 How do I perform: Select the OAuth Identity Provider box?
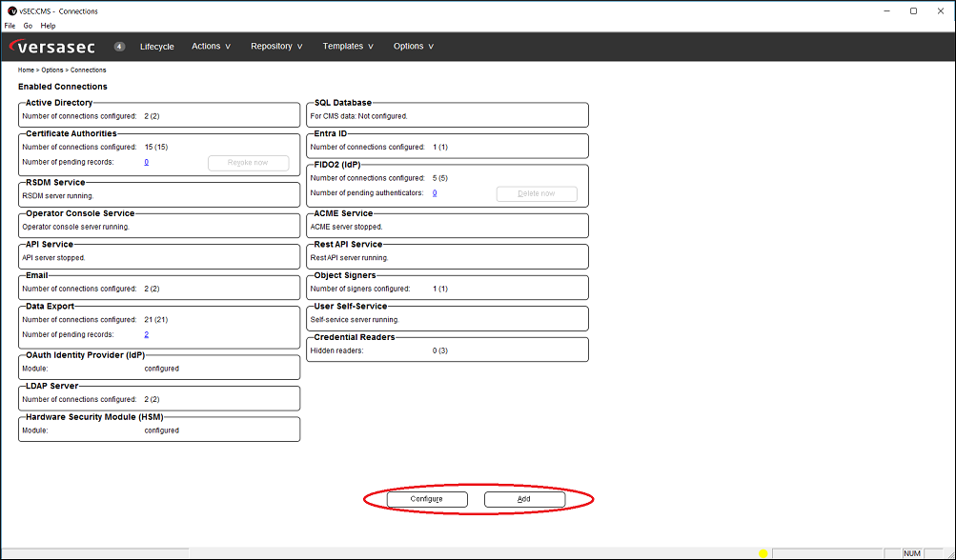pyautogui.click(x=159, y=365)
